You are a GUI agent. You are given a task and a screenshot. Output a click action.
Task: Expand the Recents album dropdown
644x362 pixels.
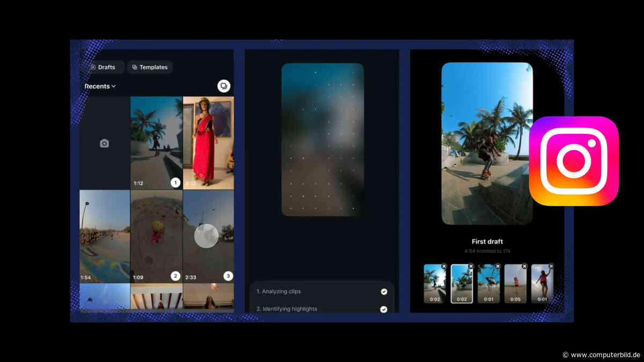tap(100, 86)
